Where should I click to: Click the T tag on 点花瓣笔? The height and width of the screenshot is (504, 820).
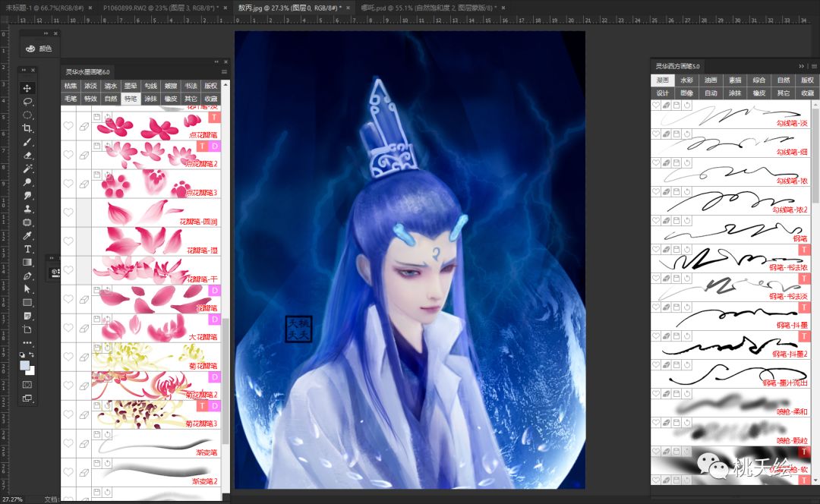[x=214, y=117]
